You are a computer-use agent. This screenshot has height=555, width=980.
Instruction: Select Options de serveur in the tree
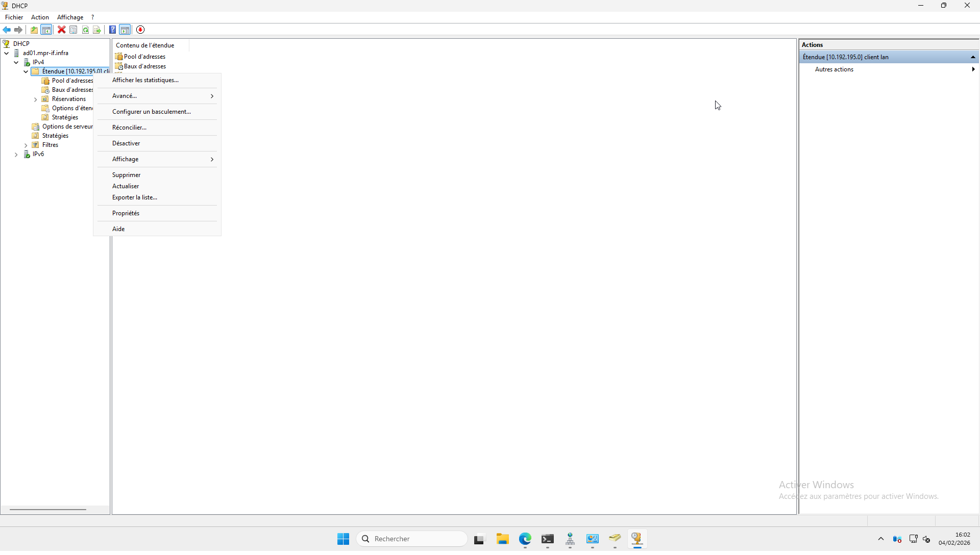pyautogui.click(x=67, y=127)
